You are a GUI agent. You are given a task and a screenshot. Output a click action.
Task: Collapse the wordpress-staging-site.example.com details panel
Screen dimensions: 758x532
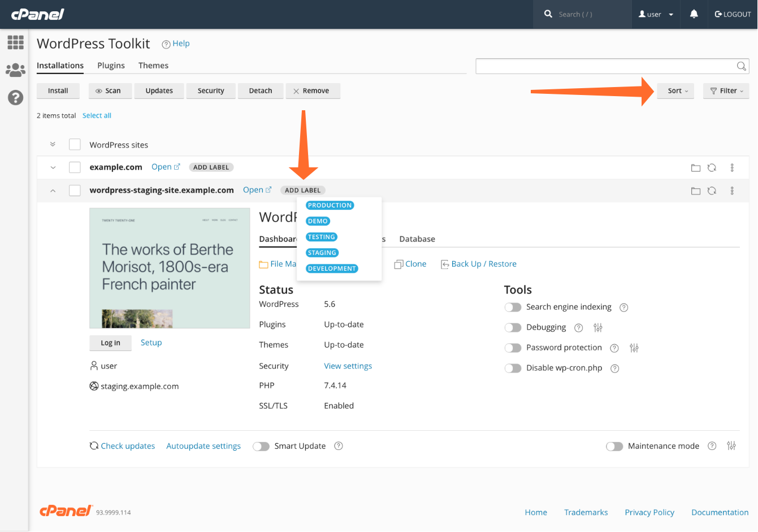pos(52,191)
